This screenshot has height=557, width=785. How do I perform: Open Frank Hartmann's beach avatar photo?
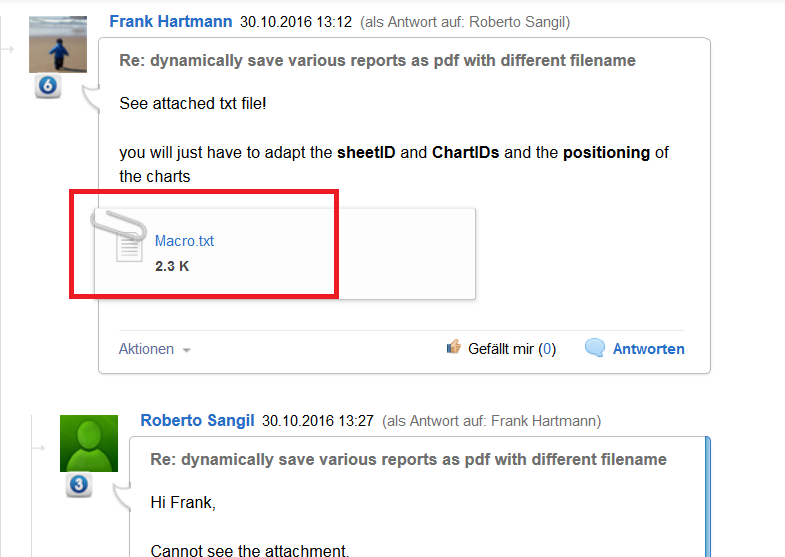pos(58,43)
